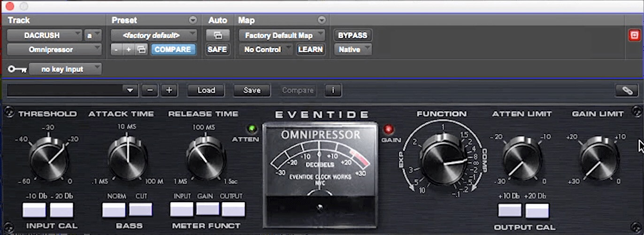644x235 pixels.
Task: Click the Track header label
Action: click(x=19, y=20)
